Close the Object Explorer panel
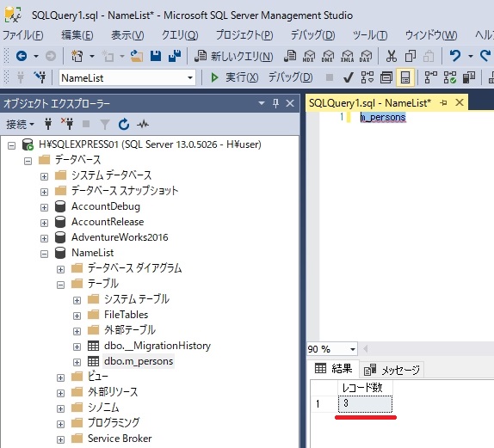 coord(290,103)
